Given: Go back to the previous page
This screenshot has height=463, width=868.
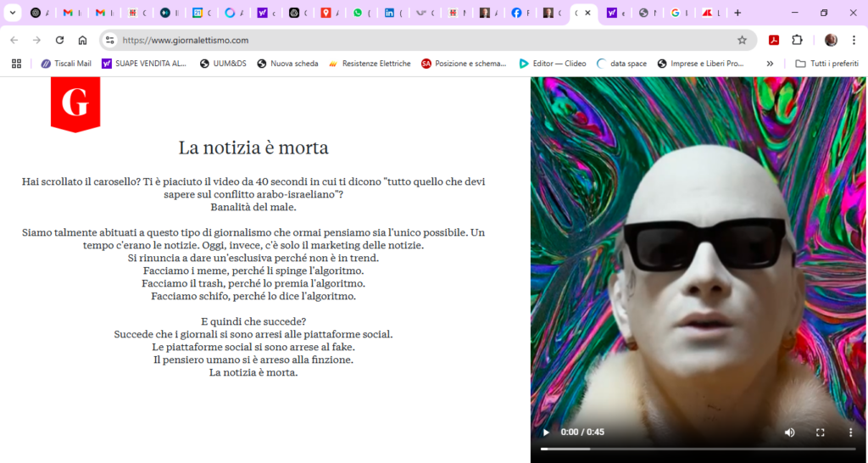Looking at the screenshot, I should [x=14, y=40].
